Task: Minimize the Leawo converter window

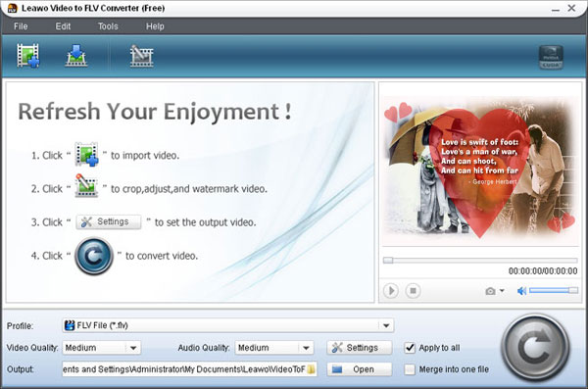Action: point(556,9)
